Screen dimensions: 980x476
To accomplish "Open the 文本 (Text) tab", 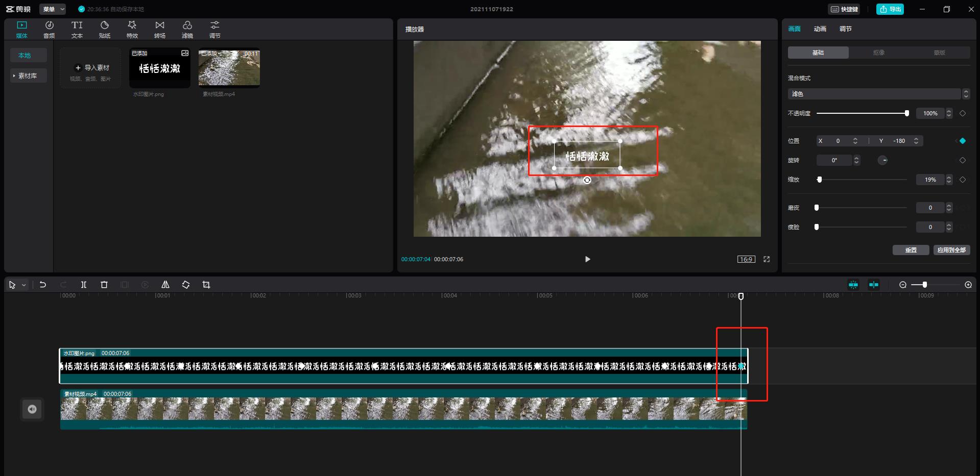I will point(77,30).
